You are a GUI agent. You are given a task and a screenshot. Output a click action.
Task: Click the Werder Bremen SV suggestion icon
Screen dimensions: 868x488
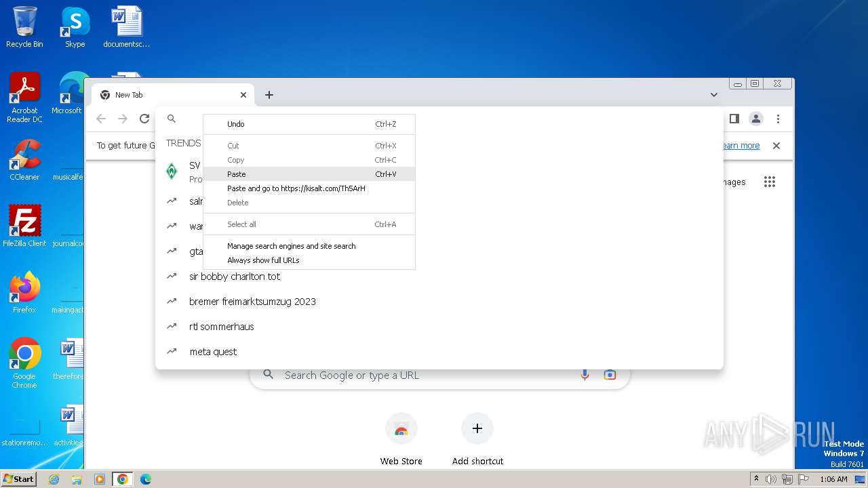coord(172,171)
